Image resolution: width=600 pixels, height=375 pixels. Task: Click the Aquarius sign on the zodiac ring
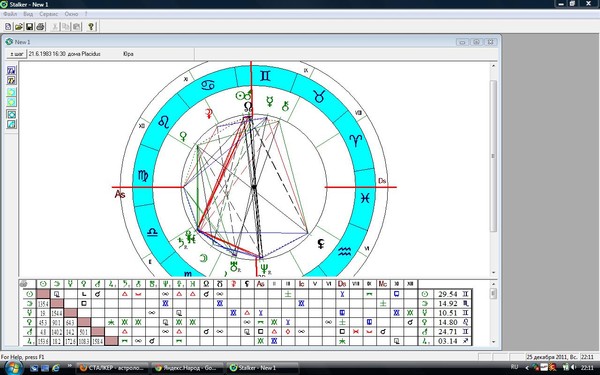coord(344,251)
